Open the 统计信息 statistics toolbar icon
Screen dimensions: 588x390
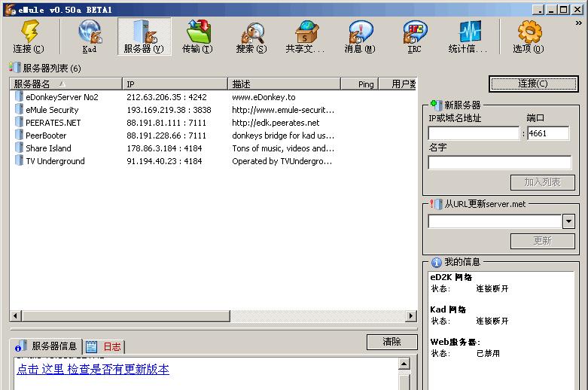[469, 31]
